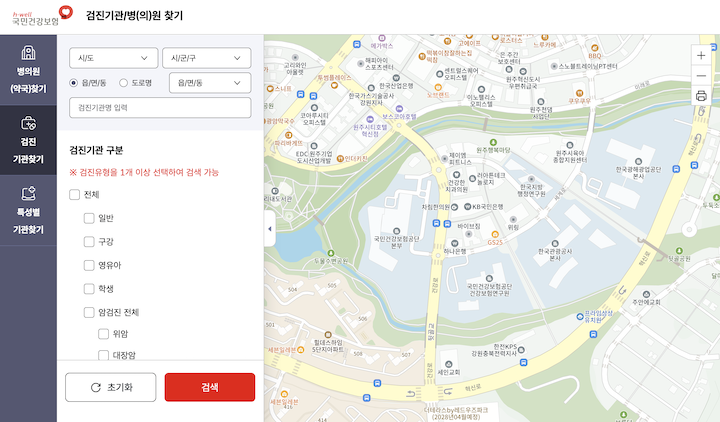
Task: Select the 도로명 radio button
Action: [124, 83]
